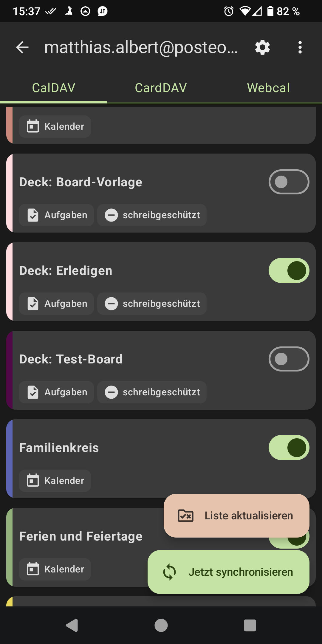The height and width of the screenshot is (644, 322).
Task: Select the CalDAV tab
Action: pyautogui.click(x=54, y=88)
